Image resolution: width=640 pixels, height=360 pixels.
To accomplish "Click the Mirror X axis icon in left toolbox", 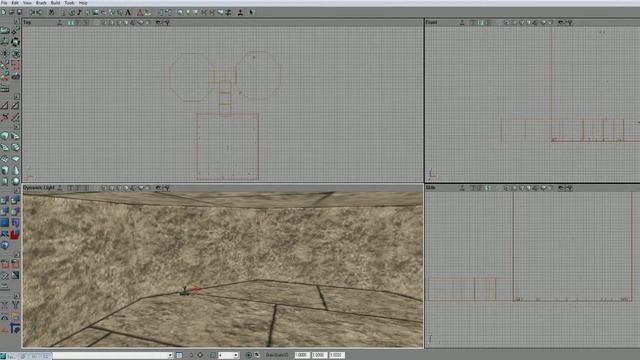I will pos(4,305).
